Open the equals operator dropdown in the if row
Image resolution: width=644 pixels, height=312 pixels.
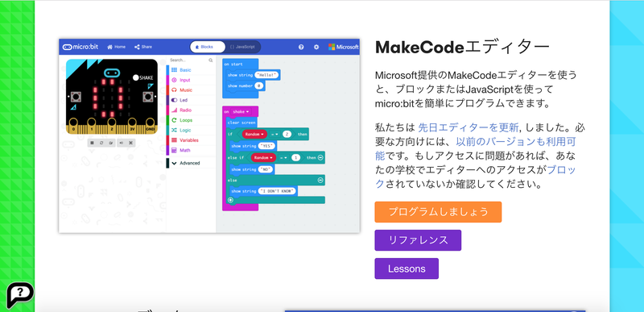click(x=275, y=134)
